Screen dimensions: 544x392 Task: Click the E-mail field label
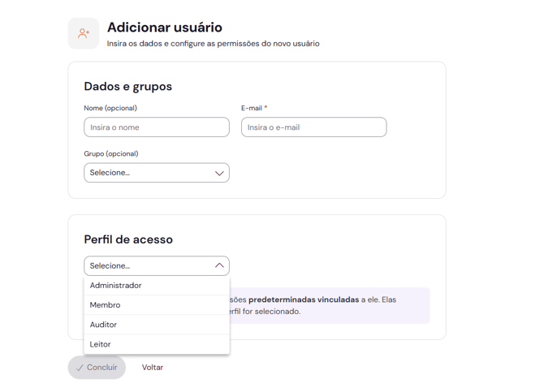[252, 108]
